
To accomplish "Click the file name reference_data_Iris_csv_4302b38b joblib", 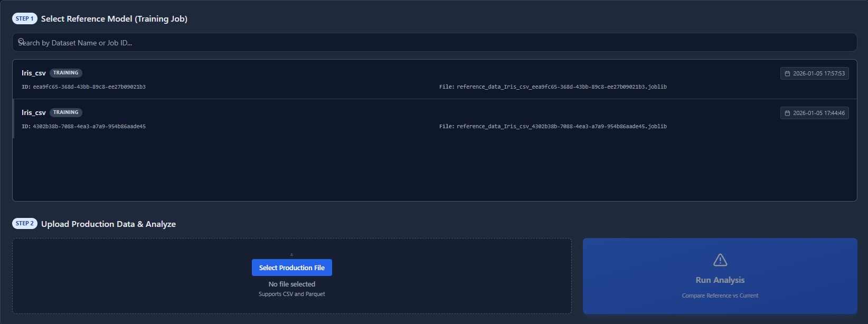I will (561, 126).
